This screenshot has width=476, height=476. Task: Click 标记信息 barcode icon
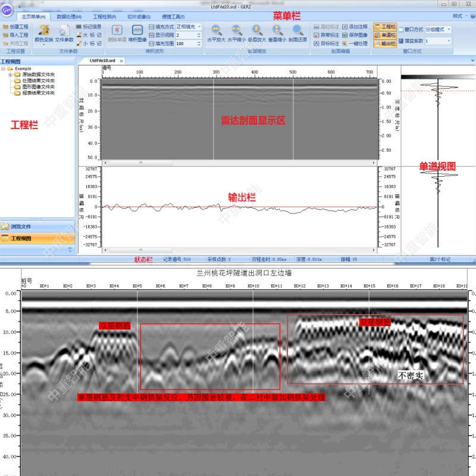pos(79,27)
